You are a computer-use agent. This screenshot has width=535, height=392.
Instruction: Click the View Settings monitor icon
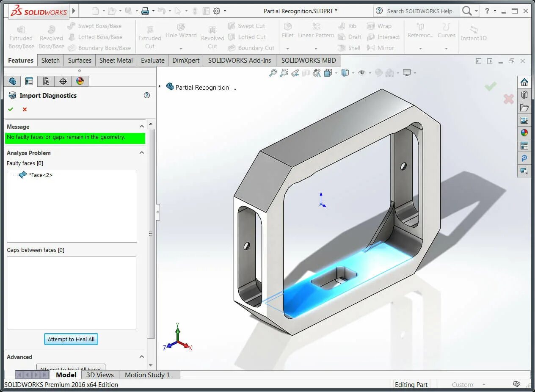(407, 73)
